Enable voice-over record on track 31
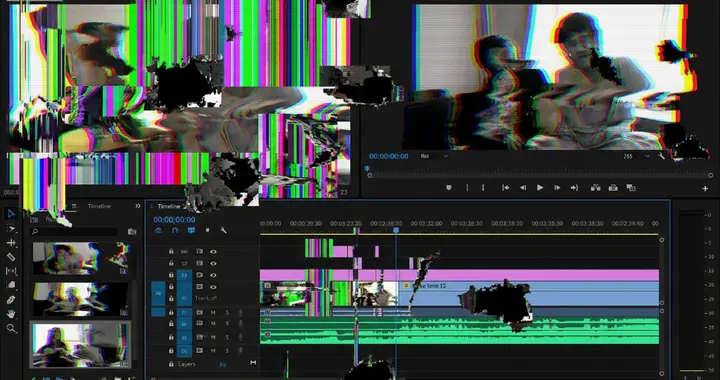The width and height of the screenshot is (720, 380). (240, 313)
